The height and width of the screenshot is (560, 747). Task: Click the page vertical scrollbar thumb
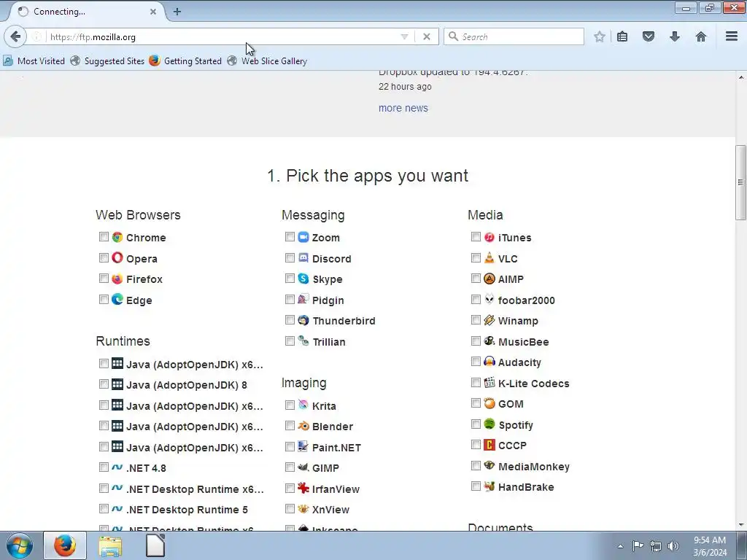click(741, 182)
